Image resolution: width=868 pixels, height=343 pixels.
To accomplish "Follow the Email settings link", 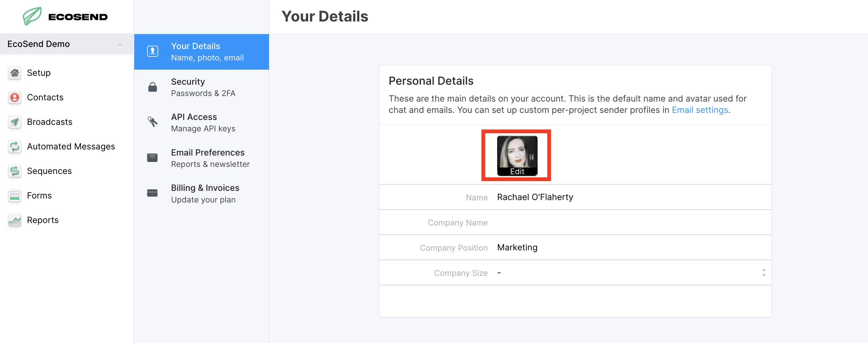I will (x=699, y=110).
